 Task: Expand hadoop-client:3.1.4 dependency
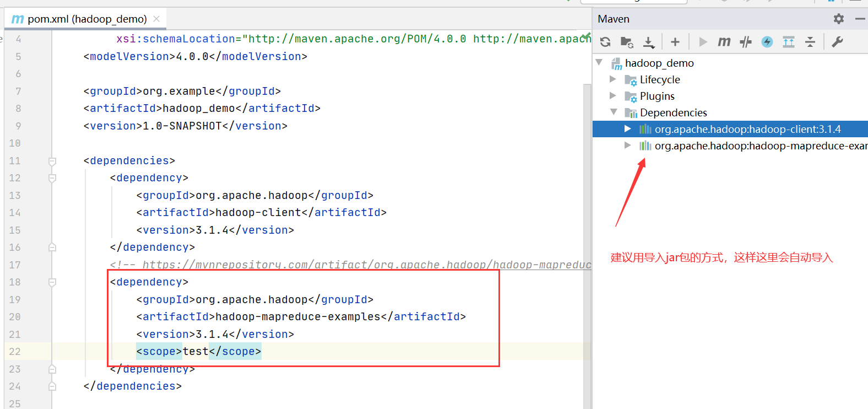click(x=627, y=128)
